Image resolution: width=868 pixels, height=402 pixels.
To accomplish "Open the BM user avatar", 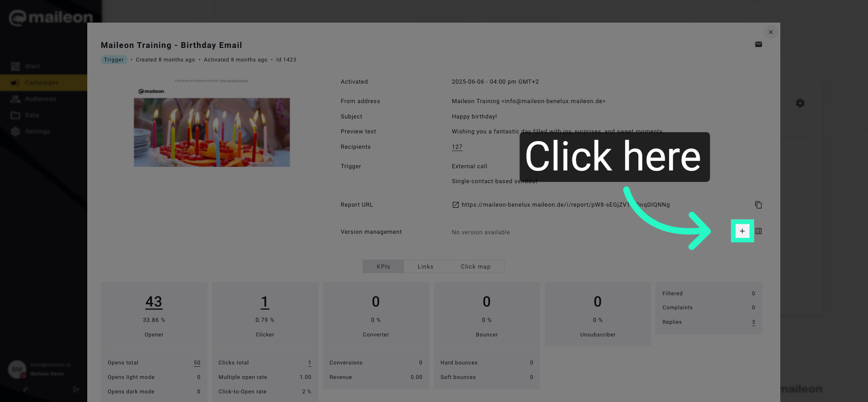I will click(x=17, y=369).
